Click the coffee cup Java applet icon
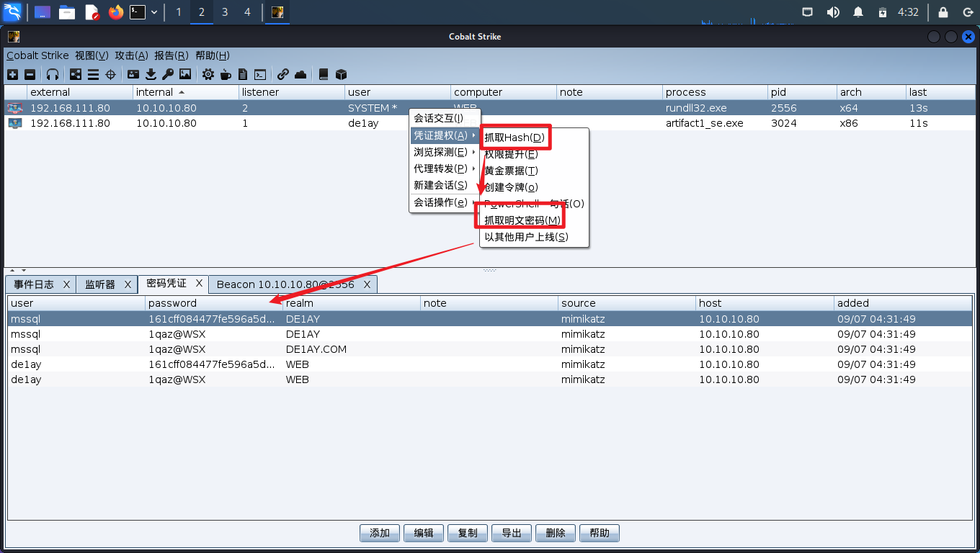The height and width of the screenshot is (553, 980). (226, 74)
